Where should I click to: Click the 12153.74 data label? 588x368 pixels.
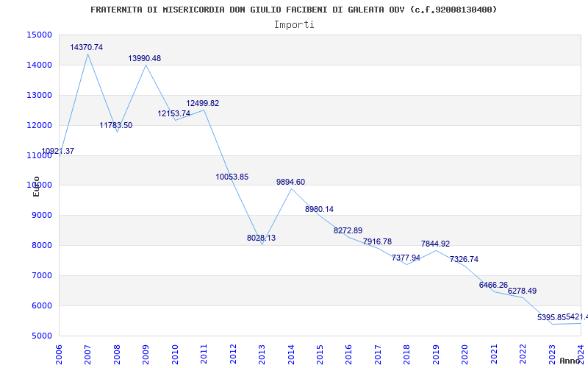click(x=173, y=113)
